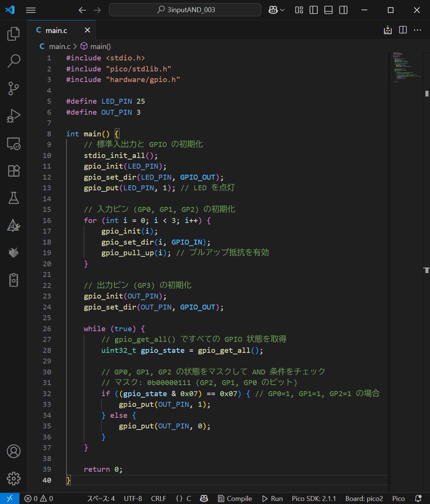Click the compile/download icon in editor toolbar
Viewport: 430px width, 504px height.
(388, 30)
